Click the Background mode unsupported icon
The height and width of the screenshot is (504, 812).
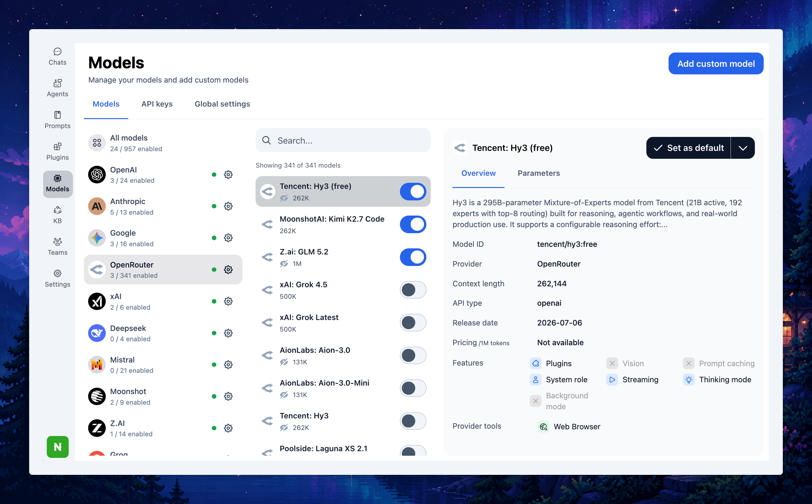[535, 401]
